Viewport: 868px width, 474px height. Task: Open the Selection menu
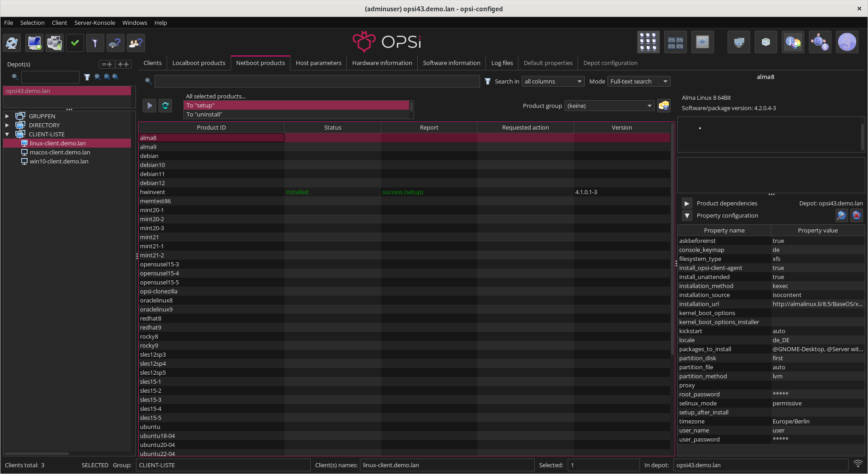pyautogui.click(x=32, y=23)
